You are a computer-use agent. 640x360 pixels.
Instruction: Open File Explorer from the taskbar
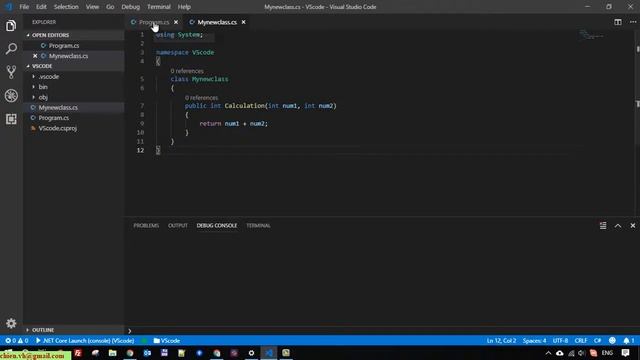[113, 353]
